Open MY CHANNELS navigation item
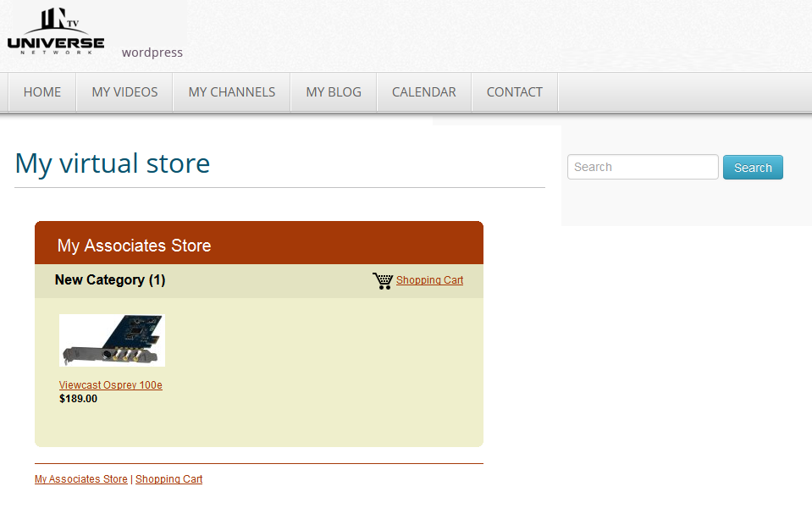This screenshot has width=812, height=525. [x=231, y=92]
